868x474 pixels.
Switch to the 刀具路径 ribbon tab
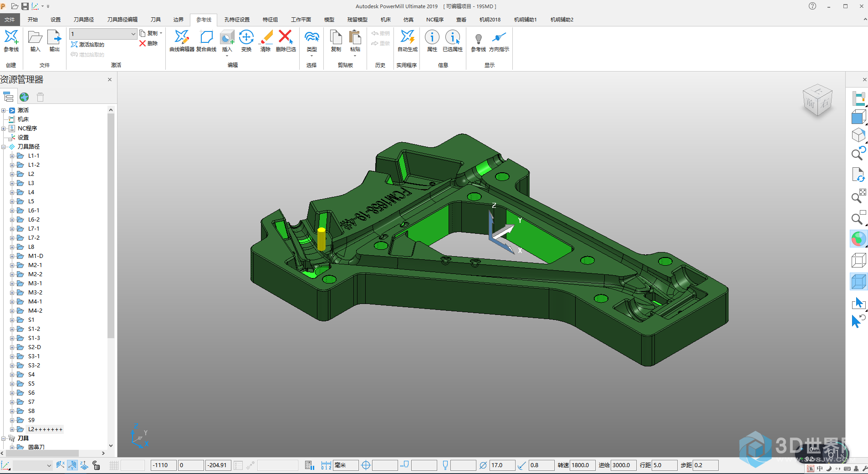(84, 20)
